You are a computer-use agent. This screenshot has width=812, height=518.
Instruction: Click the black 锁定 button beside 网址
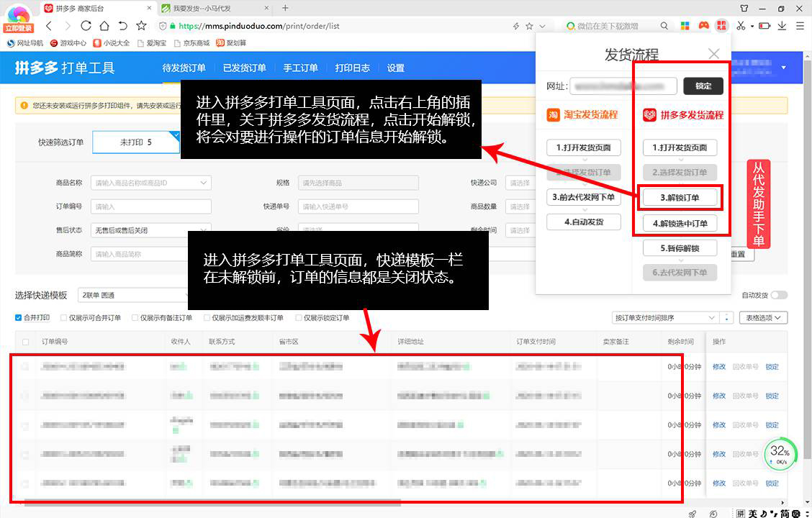[x=703, y=86]
